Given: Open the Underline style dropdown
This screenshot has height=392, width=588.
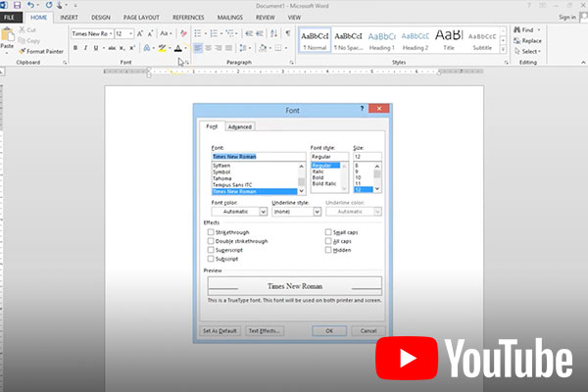Looking at the screenshot, I should pyautogui.click(x=318, y=212).
